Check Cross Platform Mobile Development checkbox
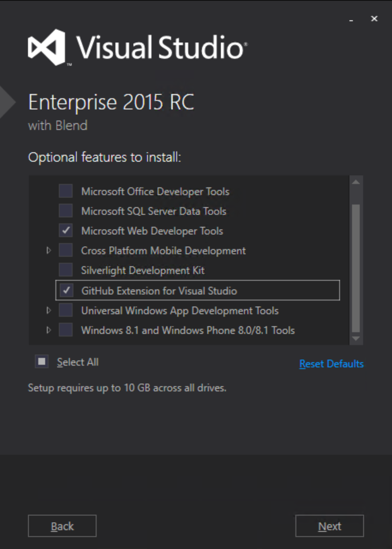The height and width of the screenshot is (549, 392). click(x=66, y=250)
